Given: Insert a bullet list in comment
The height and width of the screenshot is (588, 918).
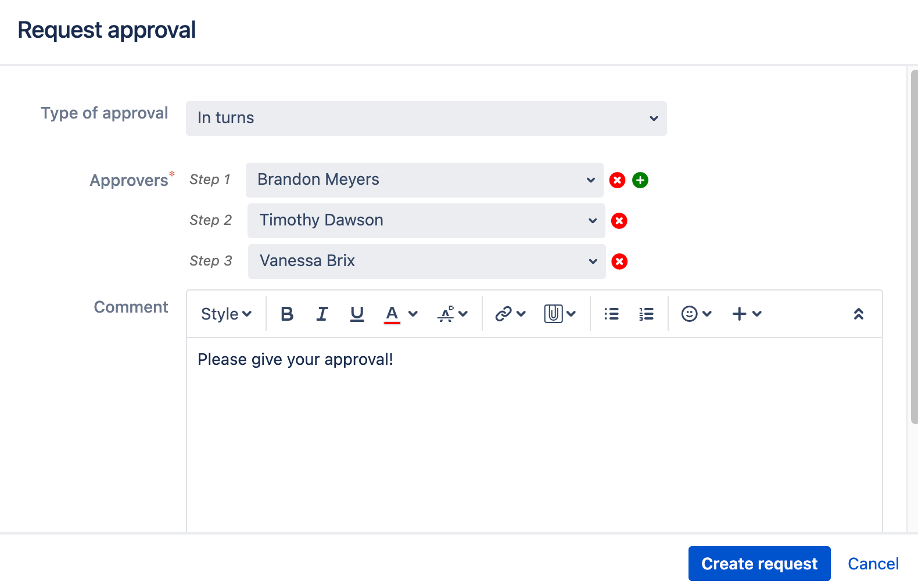Looking at the screenshot, I should coord(611,314).
